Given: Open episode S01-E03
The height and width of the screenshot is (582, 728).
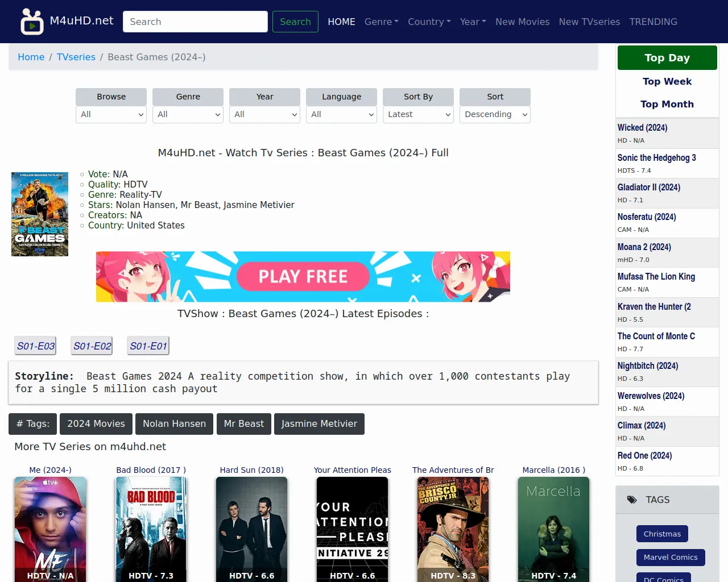Looking at the screenshot, I should click(36, 346).
